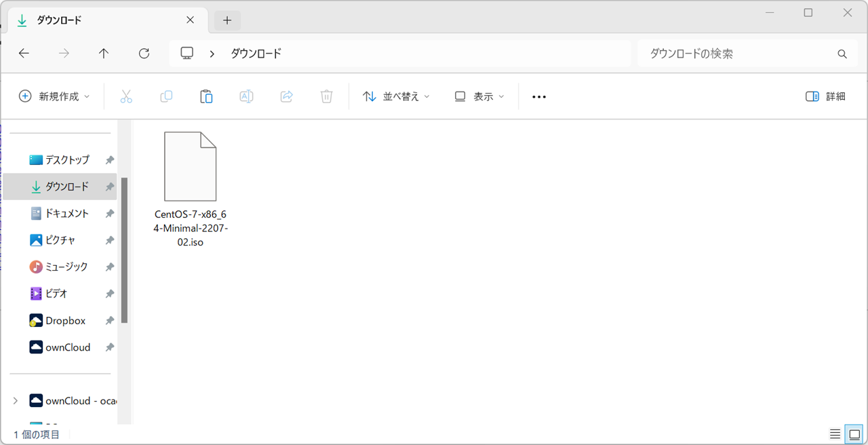Open the 新規作成 dropdown
868x445 pixels.
(54, 96)
